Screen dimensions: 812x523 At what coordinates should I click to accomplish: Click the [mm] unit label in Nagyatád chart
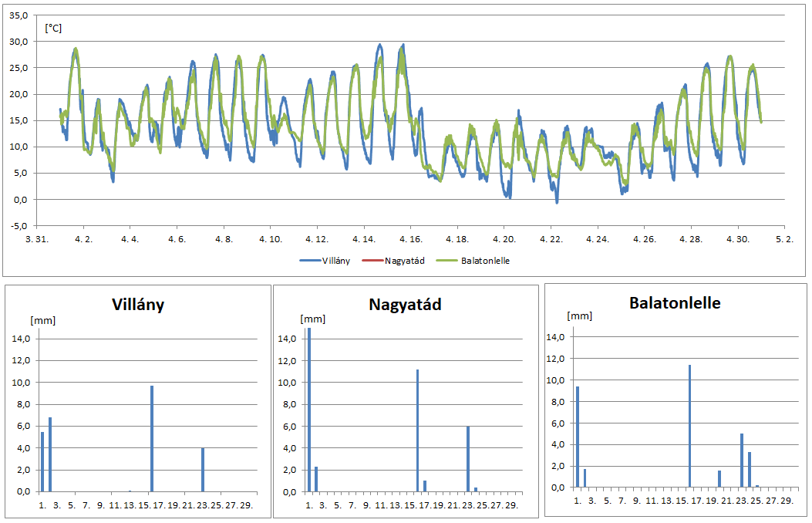[x=312, y=319]
